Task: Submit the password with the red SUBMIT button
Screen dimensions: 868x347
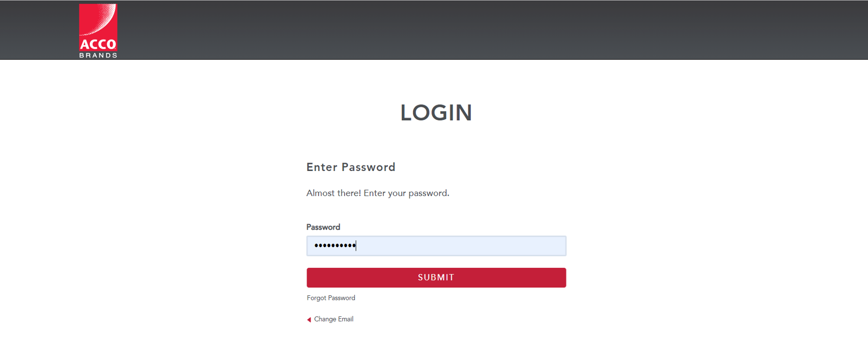Action: coord(436,277)
